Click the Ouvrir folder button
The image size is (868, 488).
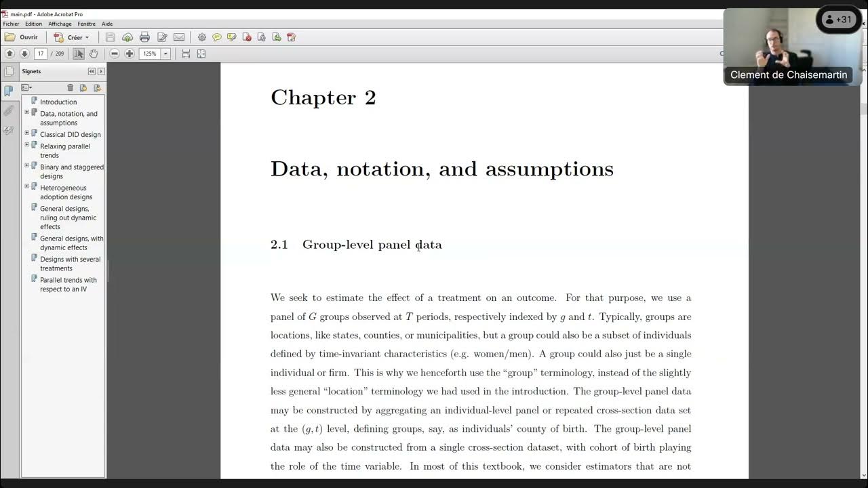click(21, 37)
